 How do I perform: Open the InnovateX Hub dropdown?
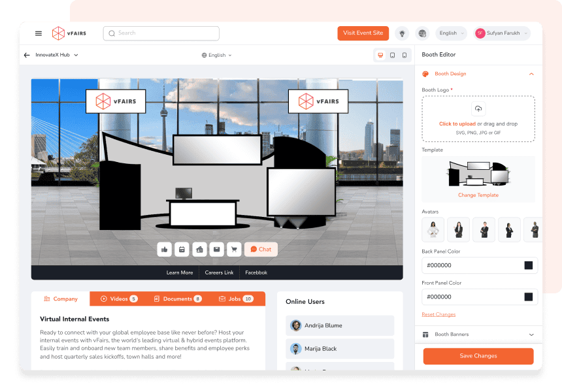click(57, 55)
